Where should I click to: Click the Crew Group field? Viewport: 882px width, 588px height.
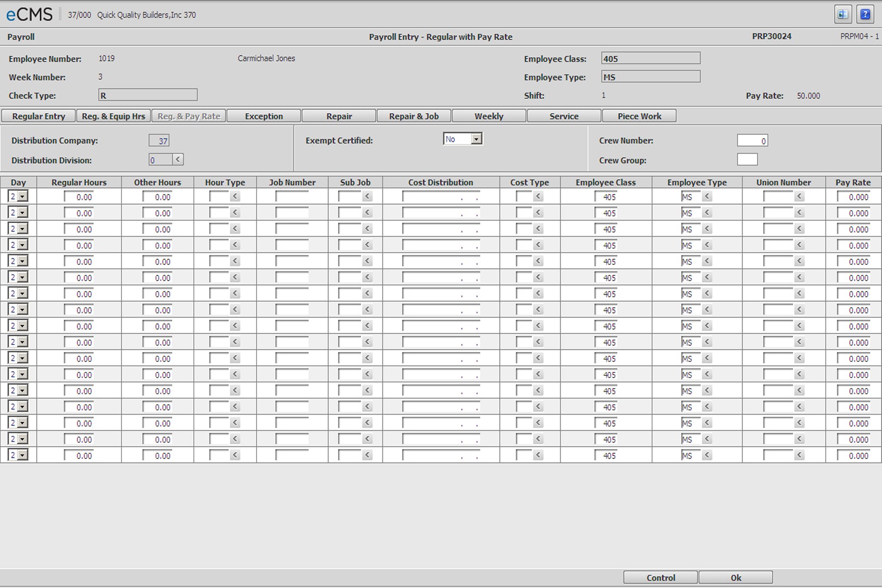(747, 159)
